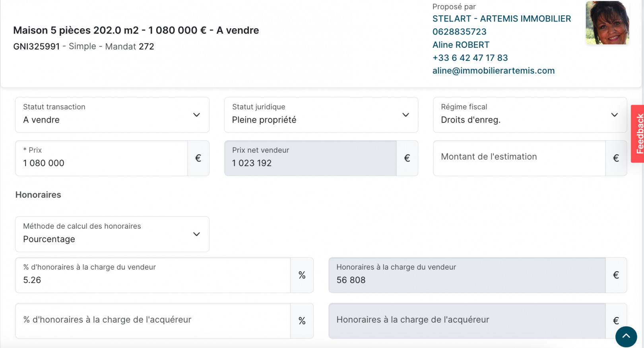Open the red Feedback side tab
The width and height of the screenshot is (644, 348).
click(x=638, y=134)
